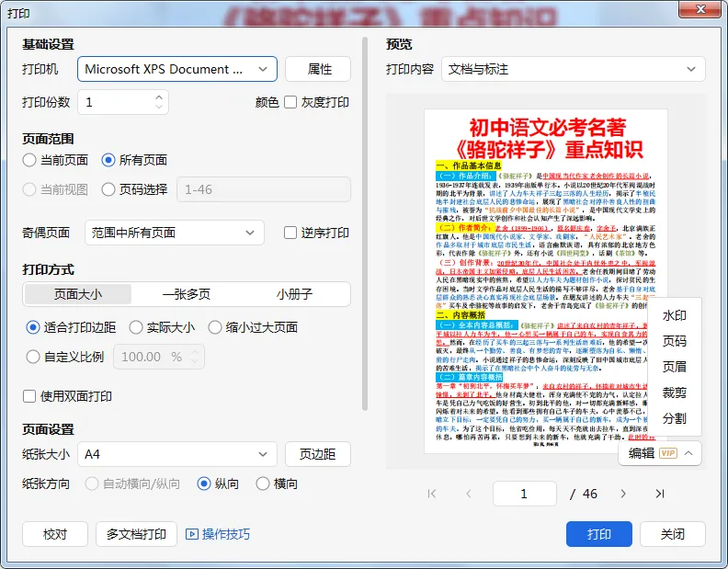Open the 纸张大小 A4 dropdown
The image size is (728, 569).
177,454
